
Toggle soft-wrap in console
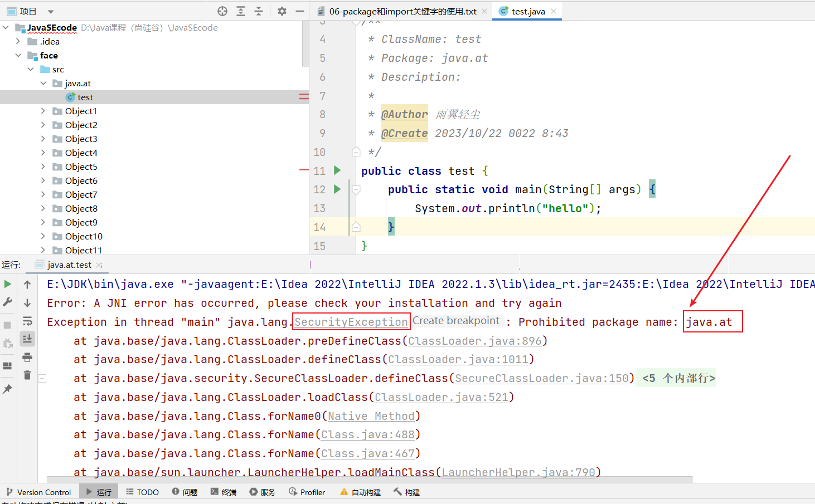[27, 321]
